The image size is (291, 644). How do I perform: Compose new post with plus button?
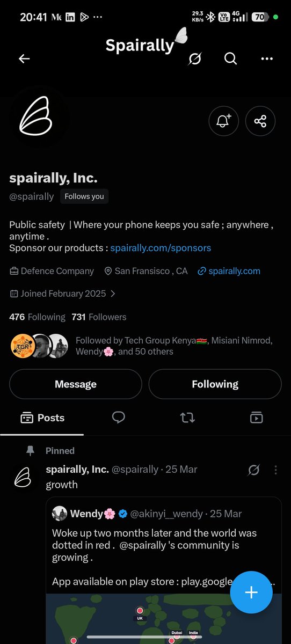pyautogui.click(x=251, y=592)
